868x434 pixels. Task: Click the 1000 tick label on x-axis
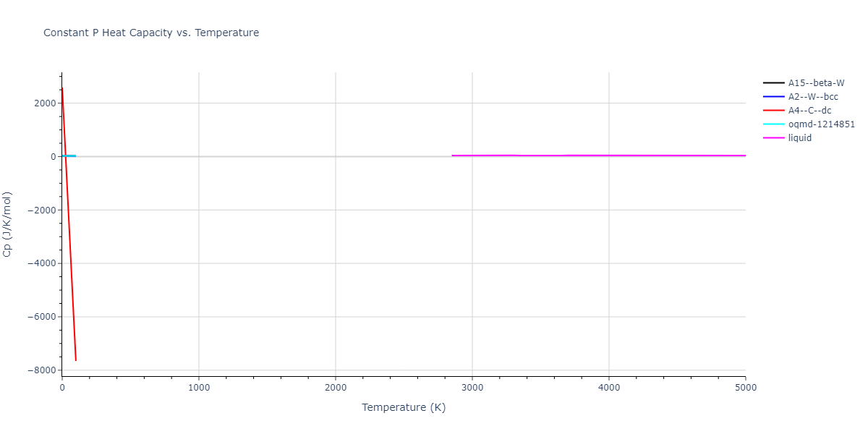coord(199,388)
